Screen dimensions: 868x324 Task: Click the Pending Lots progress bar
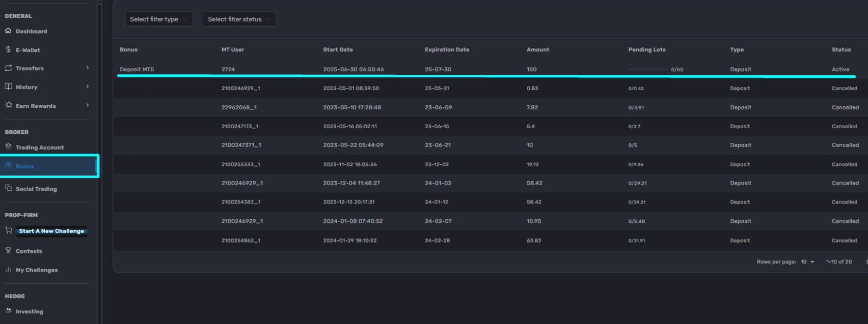(647, 69)
